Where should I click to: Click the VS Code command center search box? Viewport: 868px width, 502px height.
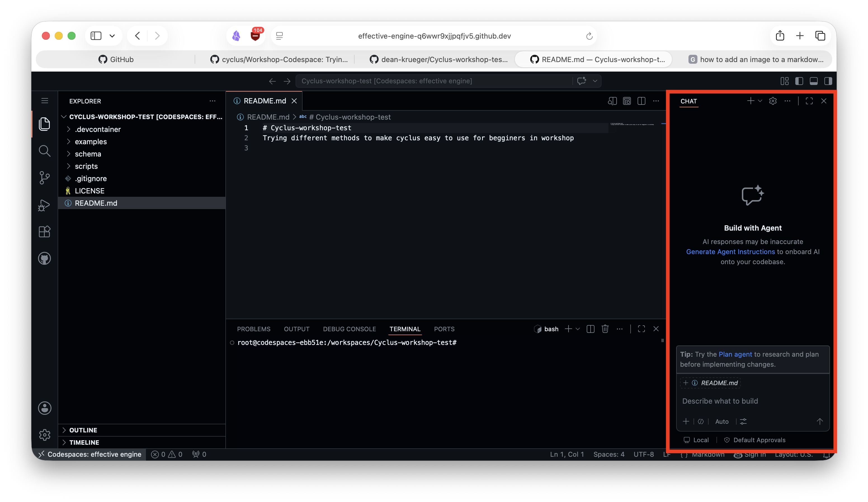pos(434,81)
